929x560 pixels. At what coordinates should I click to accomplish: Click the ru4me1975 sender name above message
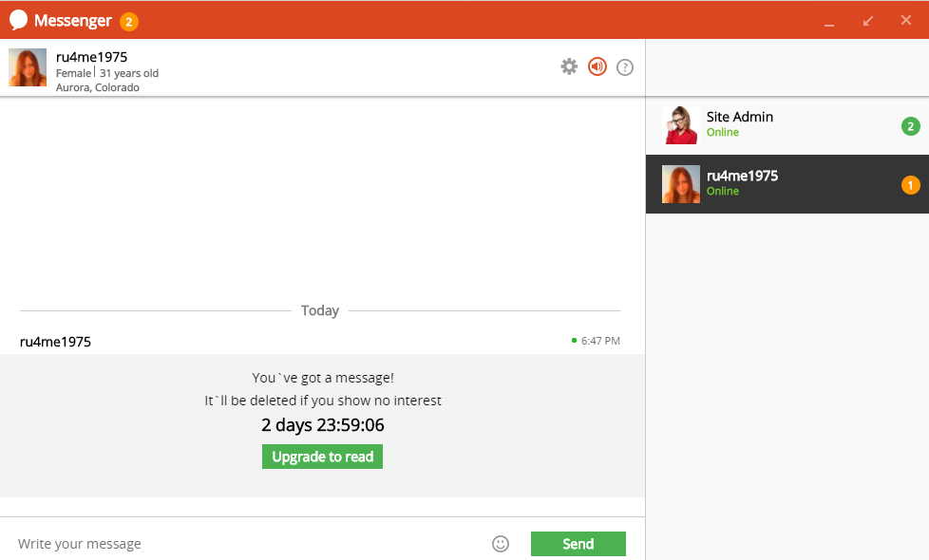coord(55,342)
